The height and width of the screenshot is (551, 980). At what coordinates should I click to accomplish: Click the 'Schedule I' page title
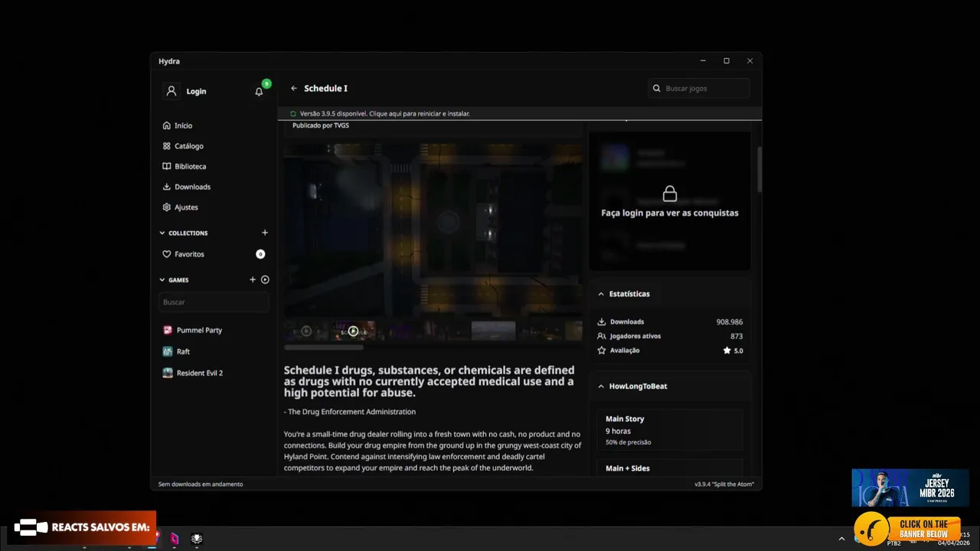click(325, 88)
